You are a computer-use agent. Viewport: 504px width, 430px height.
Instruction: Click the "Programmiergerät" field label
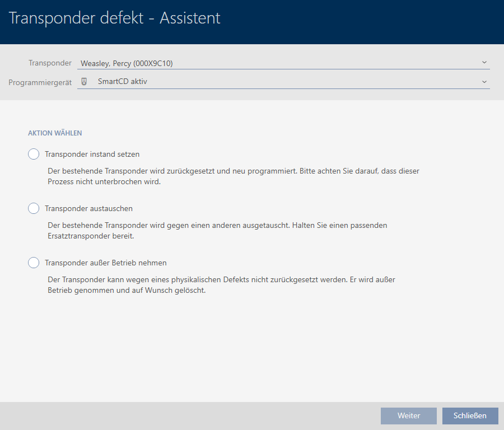40,82
